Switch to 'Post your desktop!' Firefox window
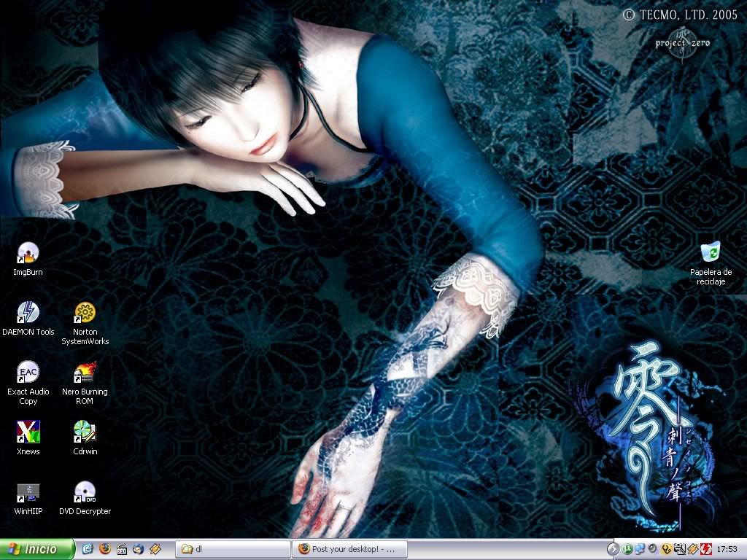Viewport: 747px width, 560px height. tap(349, 550)
